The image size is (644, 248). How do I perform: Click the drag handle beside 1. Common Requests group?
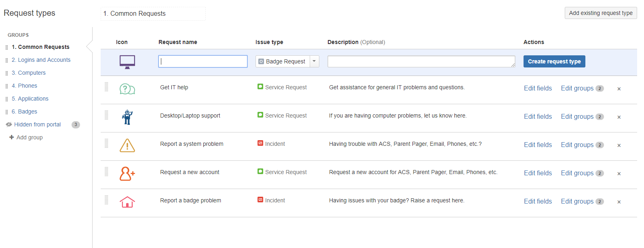(6, 47)
